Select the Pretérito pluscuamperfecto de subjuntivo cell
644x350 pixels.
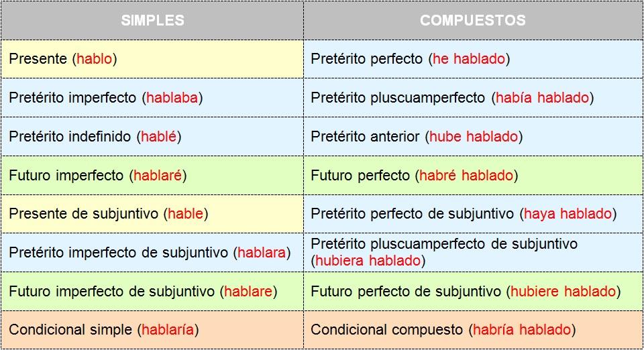[x=473, y=252]
